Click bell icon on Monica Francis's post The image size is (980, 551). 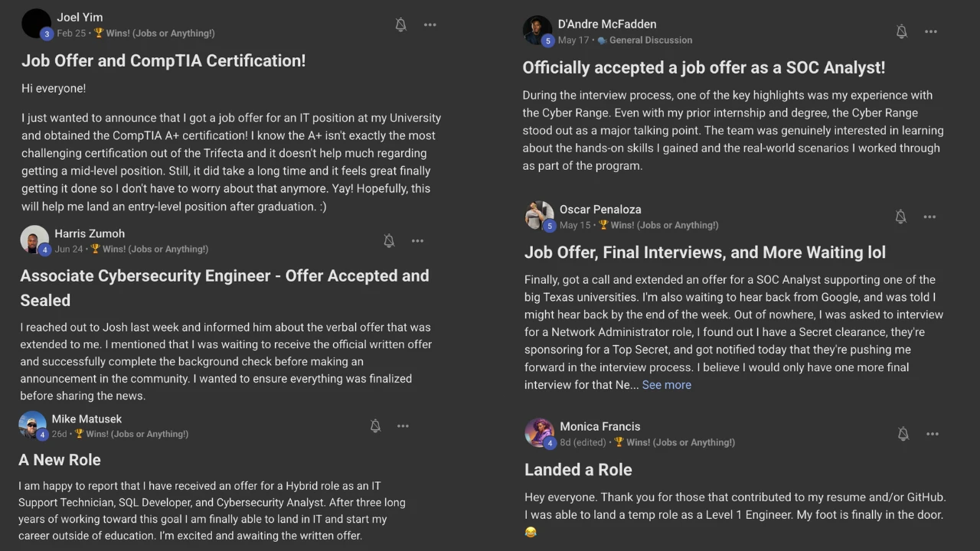903,434
